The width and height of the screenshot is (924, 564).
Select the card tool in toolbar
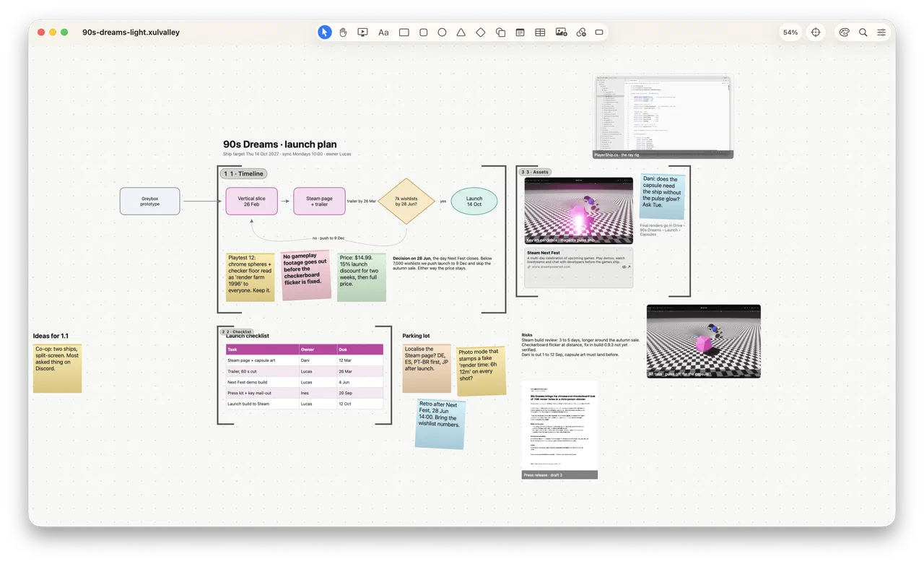[520, 32]
